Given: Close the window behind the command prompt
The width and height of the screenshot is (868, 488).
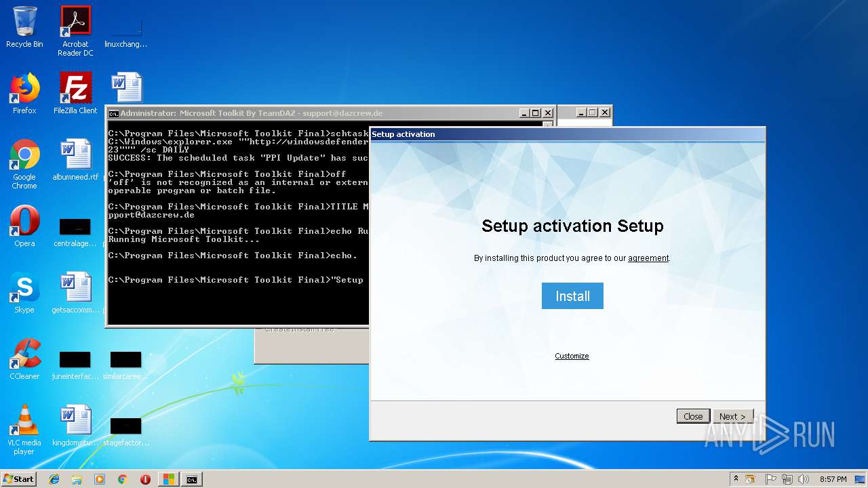Looking at the screenshot, I should [605, 113].
